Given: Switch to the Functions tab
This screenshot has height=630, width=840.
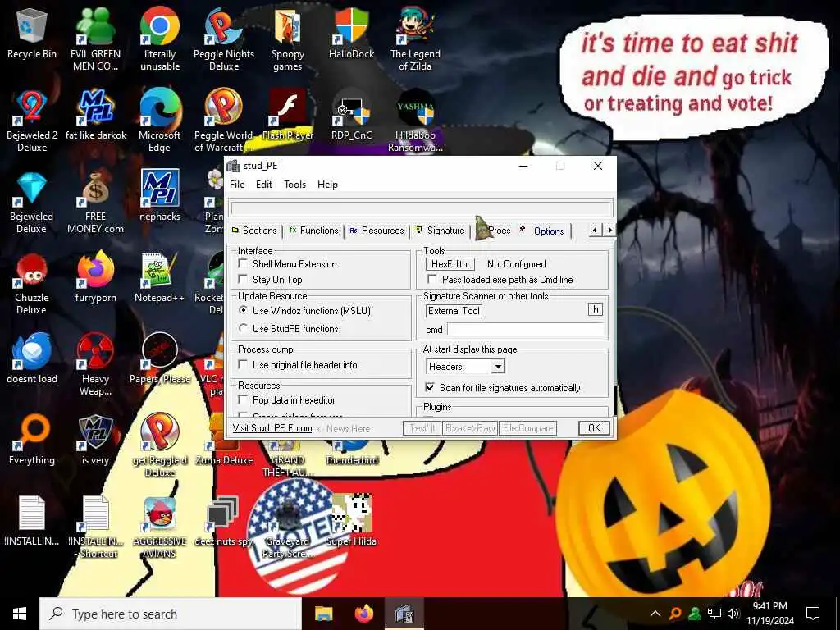Looking at the screenshot, I should tap(314, 231).
